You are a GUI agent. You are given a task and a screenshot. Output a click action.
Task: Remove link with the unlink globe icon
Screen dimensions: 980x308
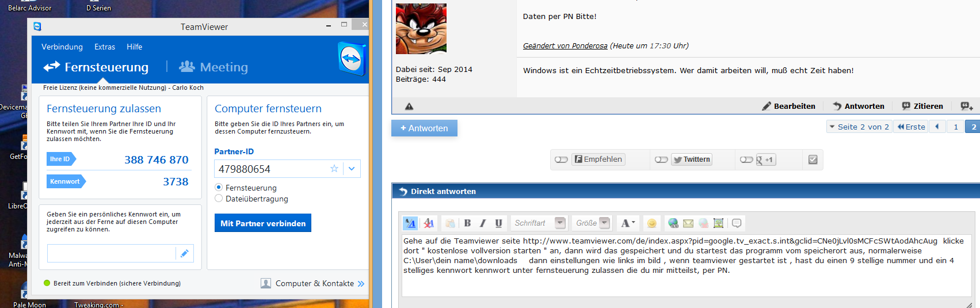pos(703,223)
